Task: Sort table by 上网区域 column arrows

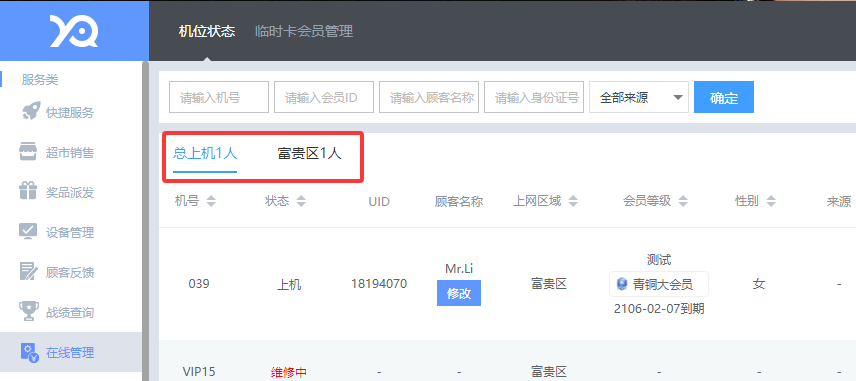Action: tap(573, 201)
